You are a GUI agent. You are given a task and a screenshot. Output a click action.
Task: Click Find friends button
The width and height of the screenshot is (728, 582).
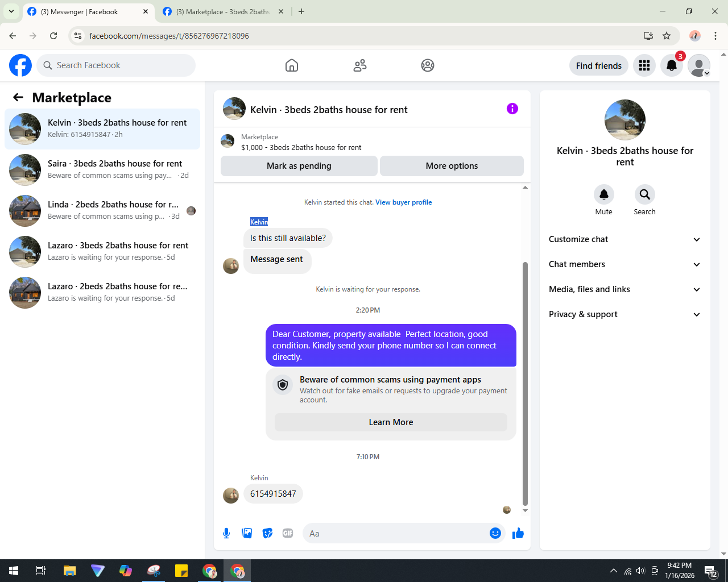click(x=599, y=65)
